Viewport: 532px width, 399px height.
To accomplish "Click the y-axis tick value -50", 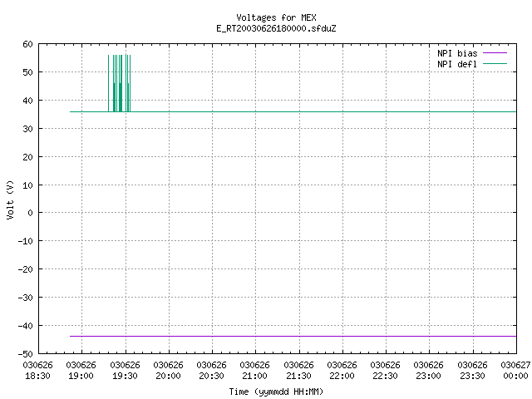I will click(26, 354).
